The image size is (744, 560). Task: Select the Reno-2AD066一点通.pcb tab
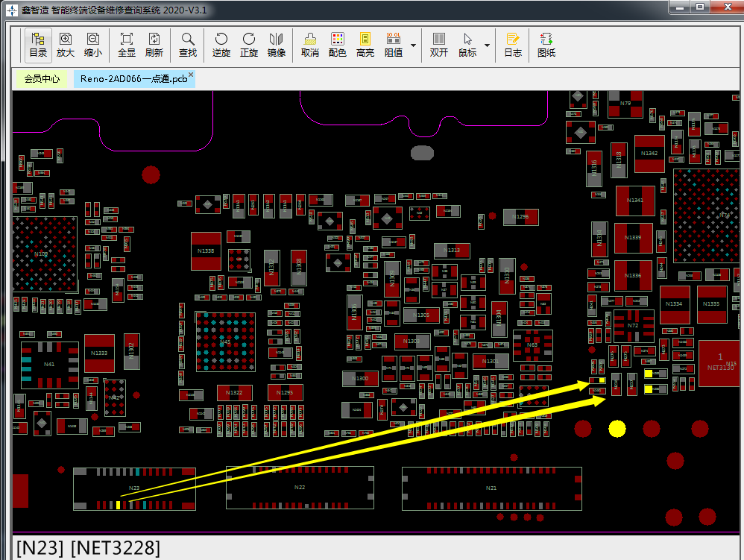pyautogui.click(x=133, y=79)
